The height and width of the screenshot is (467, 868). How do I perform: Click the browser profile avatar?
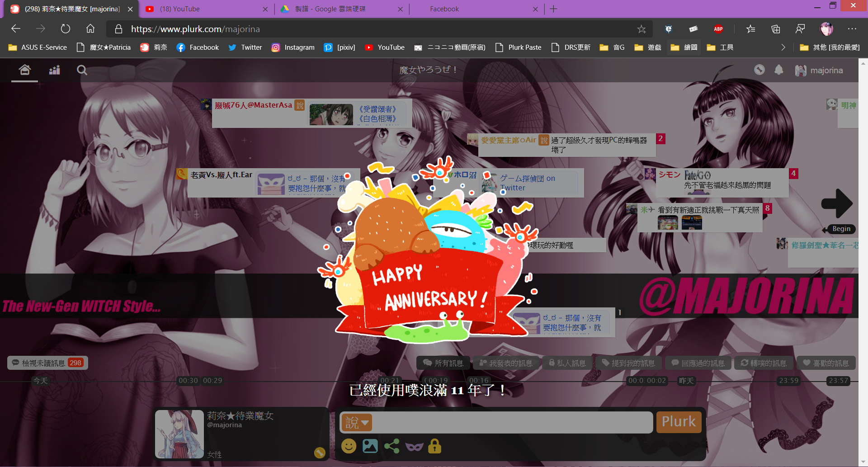coord(827,29)
